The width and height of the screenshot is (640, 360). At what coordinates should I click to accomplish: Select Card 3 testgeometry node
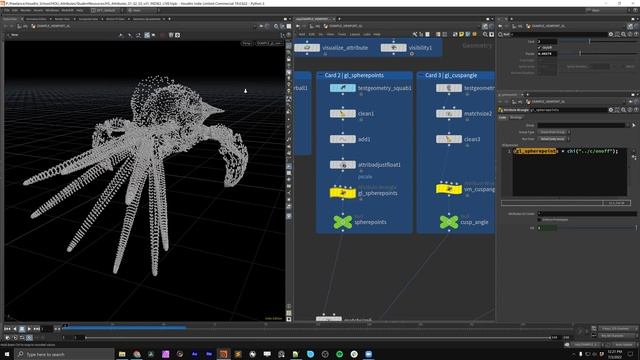tap(449, 88)
